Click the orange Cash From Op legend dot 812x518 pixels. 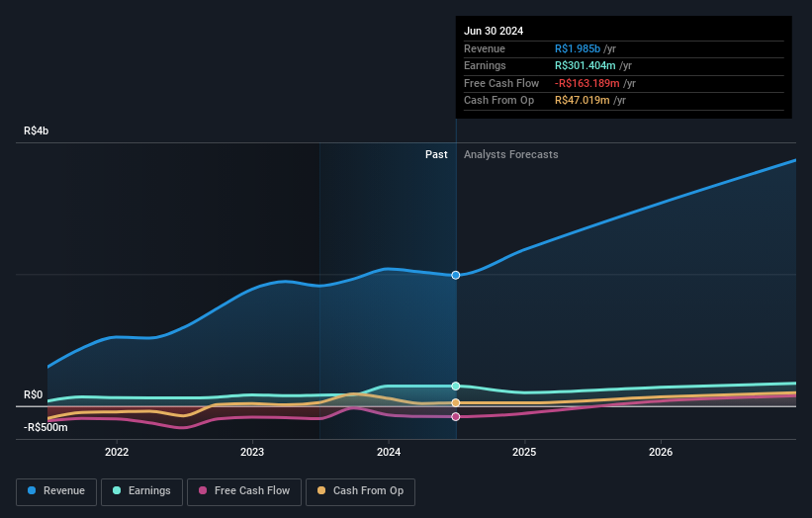click(x=321, y=490)
